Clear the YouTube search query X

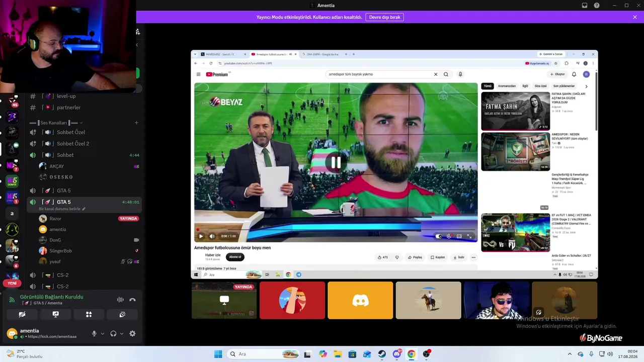[436, 74]
